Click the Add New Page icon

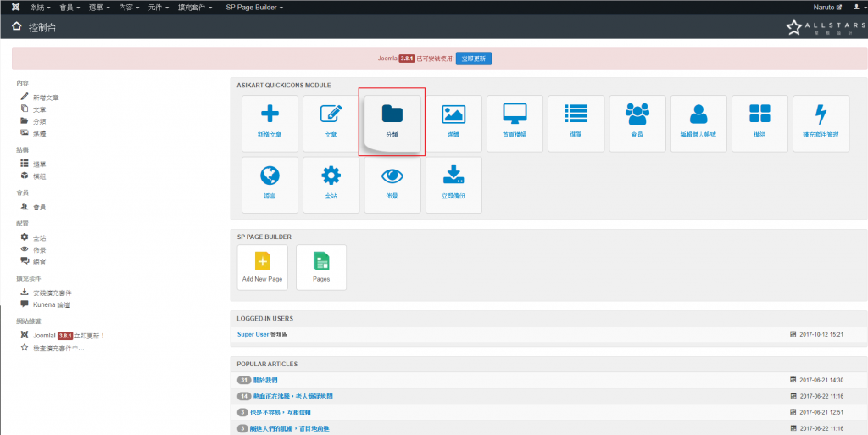tap(263, 267)
